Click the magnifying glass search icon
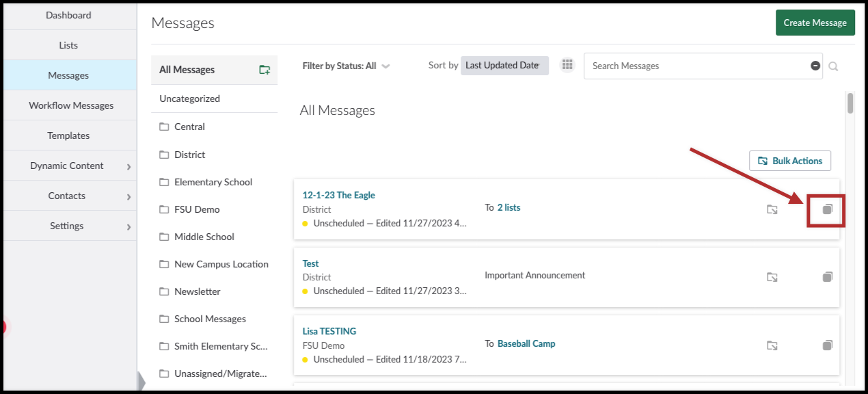Image resolution: width=868 pixels, height=394 pixels. click(x=833, y=66)
